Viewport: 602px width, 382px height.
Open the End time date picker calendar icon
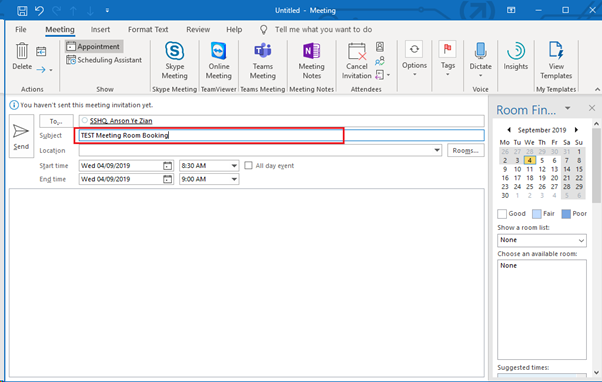click(x=167, y=179)
